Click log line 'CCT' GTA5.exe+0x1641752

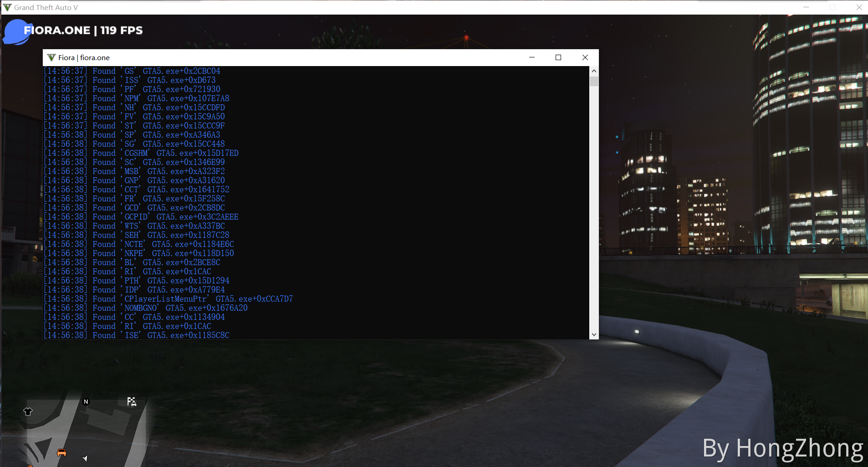click(137, 190)
